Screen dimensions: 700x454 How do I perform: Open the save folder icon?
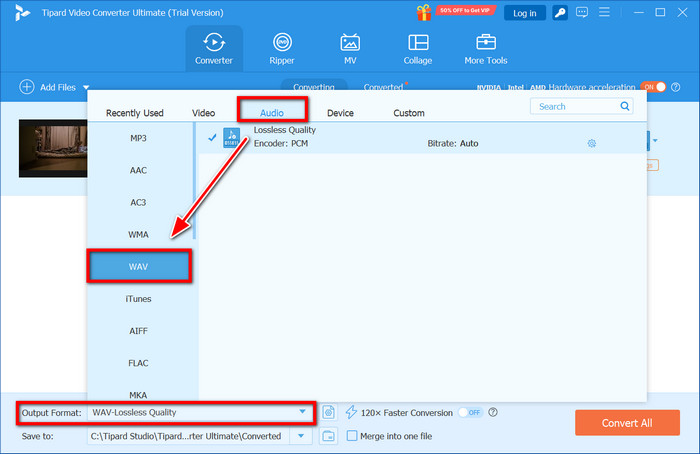point(328,436)
